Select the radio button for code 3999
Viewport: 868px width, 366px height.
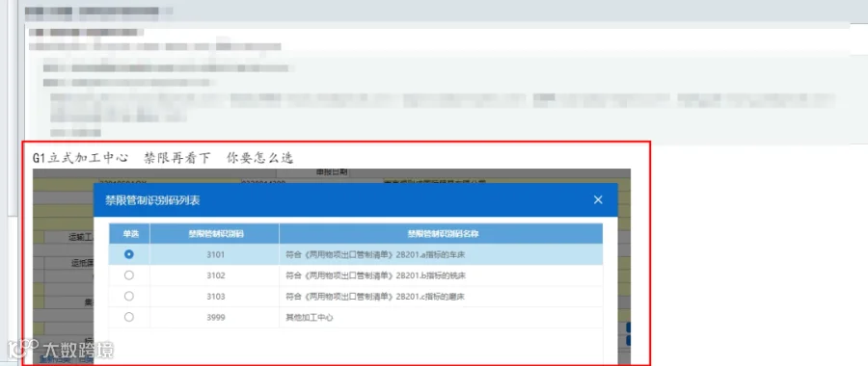[x=129, y=317]
